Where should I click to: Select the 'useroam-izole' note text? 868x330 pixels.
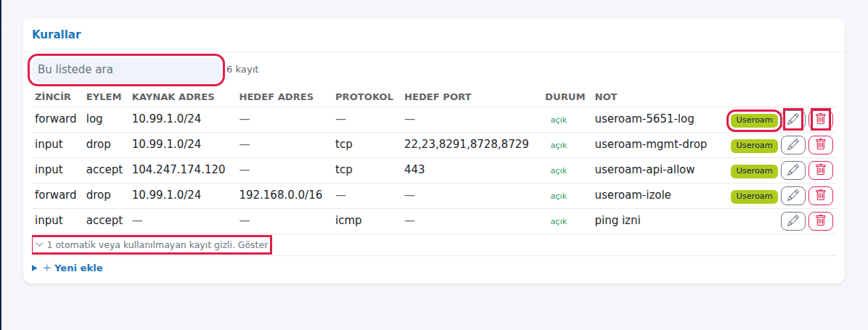(633, 195)
